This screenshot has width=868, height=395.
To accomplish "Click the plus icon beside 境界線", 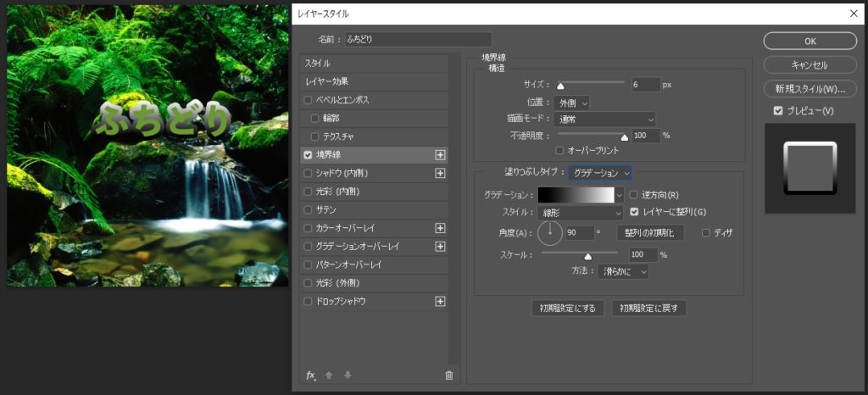I will [440, 155].
